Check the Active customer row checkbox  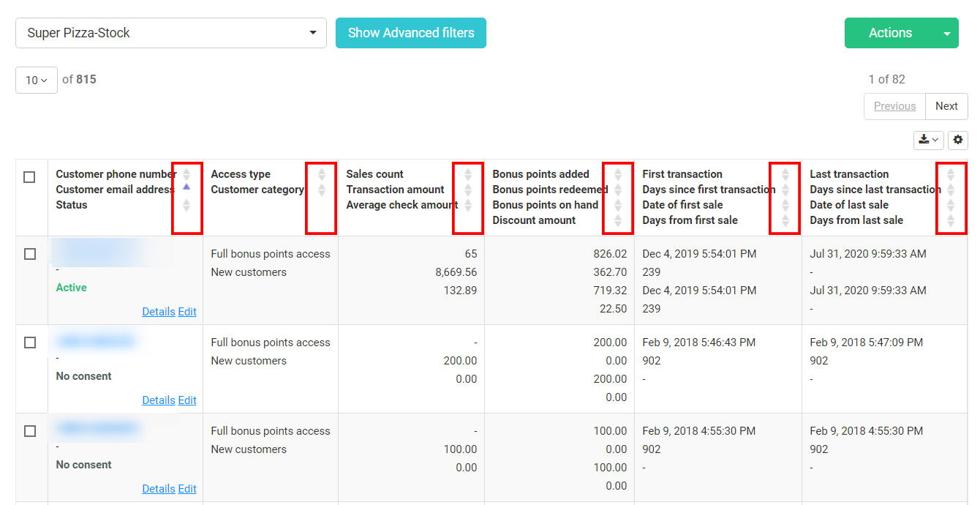pos(30,254)
